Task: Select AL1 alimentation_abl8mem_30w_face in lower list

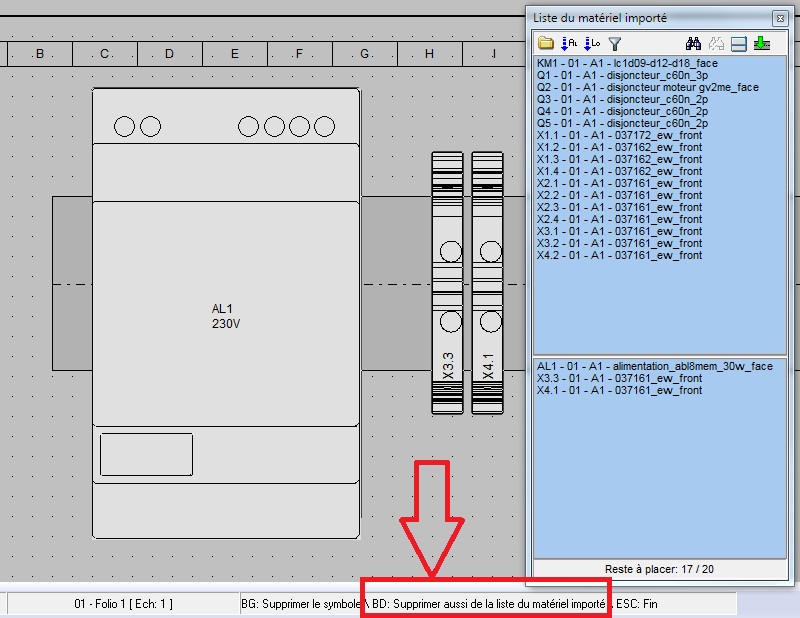Action: pyautogui.click(x=654, y=366)
